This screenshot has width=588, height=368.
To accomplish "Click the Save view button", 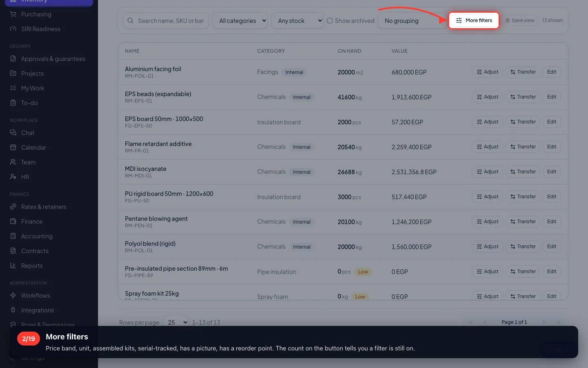I will tap(520, 20).
